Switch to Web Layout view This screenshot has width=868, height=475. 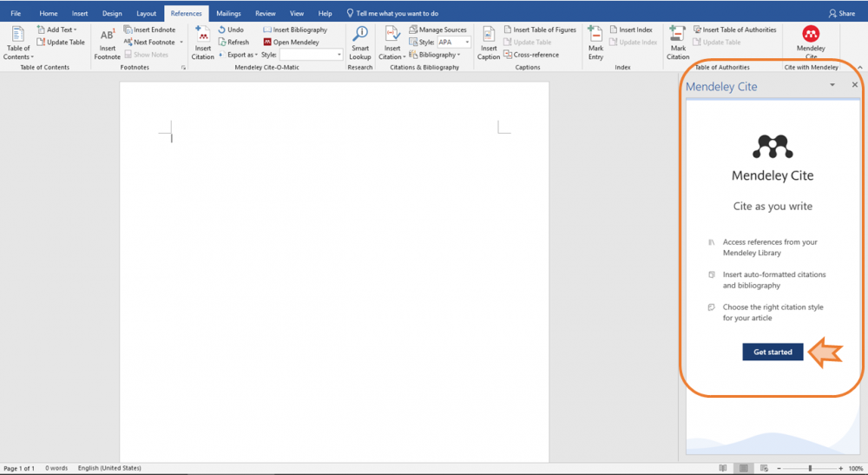[764, 468]
